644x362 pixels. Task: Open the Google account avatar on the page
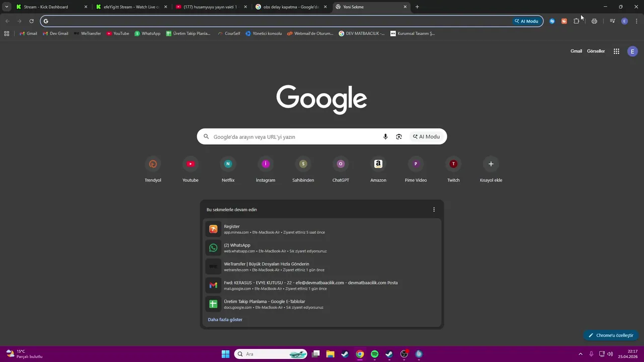tap(632, 51)
